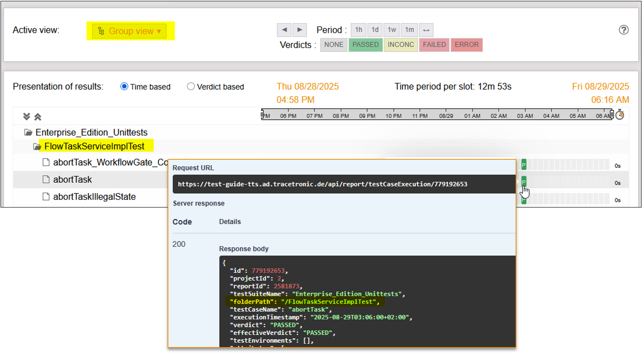Click custom period double-arrow icon
Image resolution: width=644 pixels, height=353 pixels.
(426, 30)
